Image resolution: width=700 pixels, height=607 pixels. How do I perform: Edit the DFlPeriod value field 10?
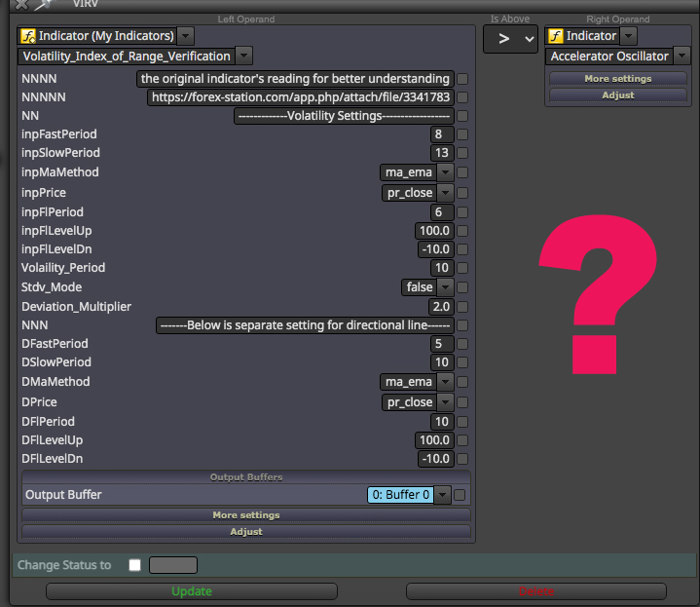click(x=442, y=422)
